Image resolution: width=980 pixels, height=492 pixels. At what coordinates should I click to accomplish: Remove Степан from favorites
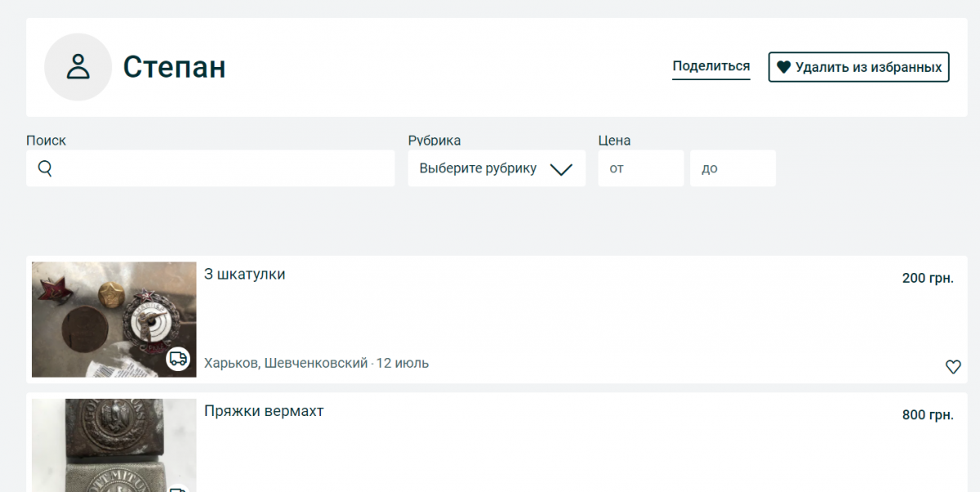click(858, 67)
